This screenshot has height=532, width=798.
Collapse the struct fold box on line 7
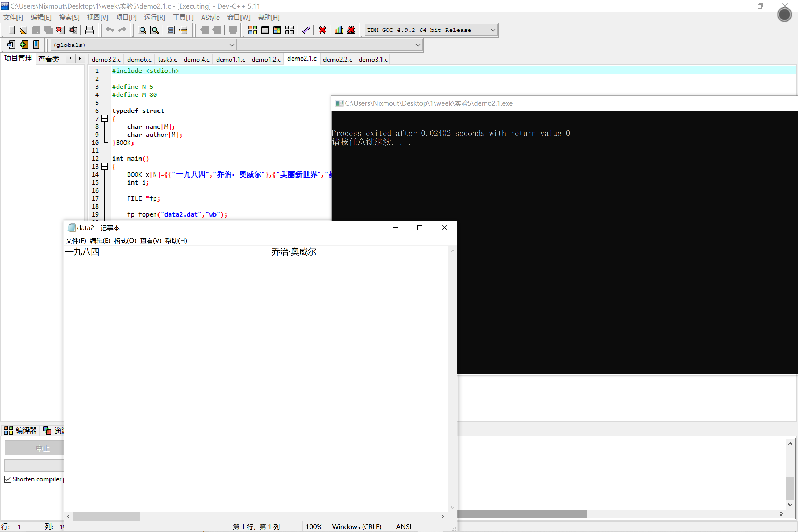click(105, 118)
